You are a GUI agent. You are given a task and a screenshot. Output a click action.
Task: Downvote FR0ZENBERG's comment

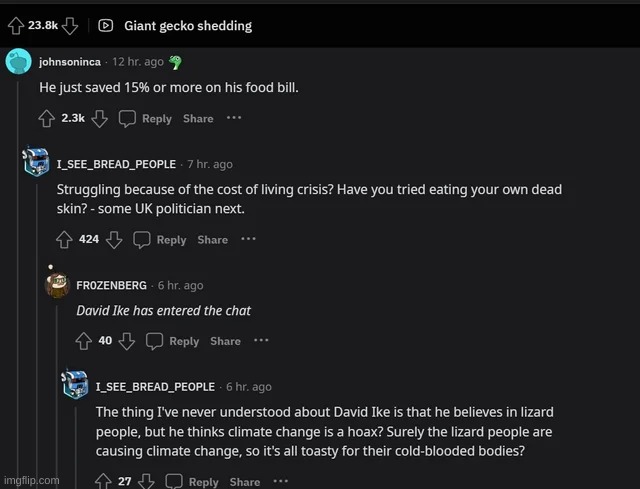(x=127, y=341)
